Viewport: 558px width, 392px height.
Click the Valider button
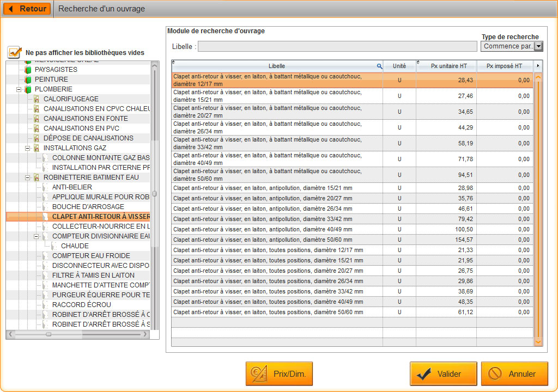click(443, 373)
